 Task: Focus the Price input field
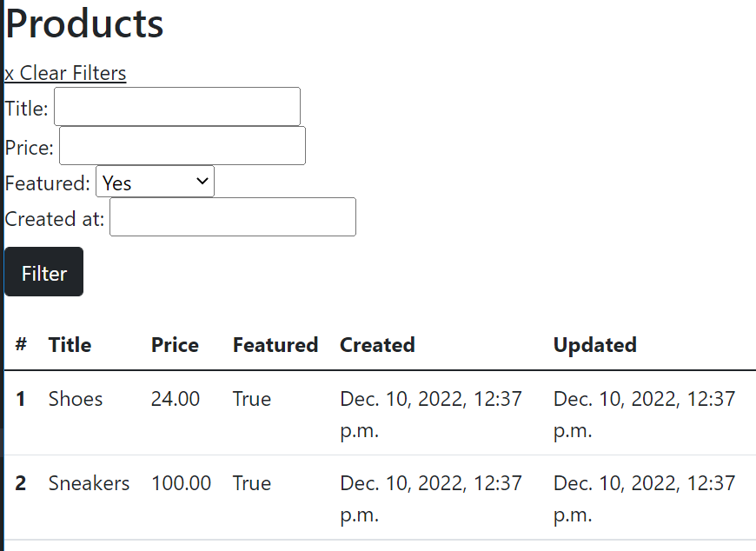coord(181,145)
